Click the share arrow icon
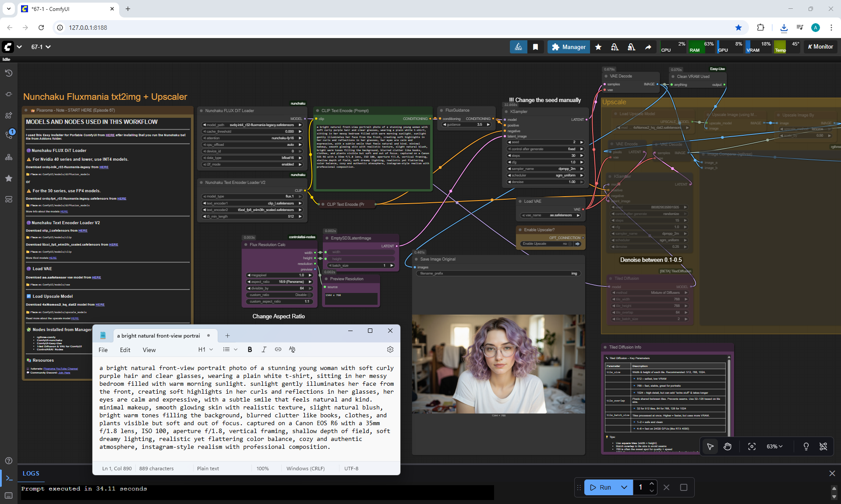The height and width of the screenshot is (504, 841). (648, 47)
